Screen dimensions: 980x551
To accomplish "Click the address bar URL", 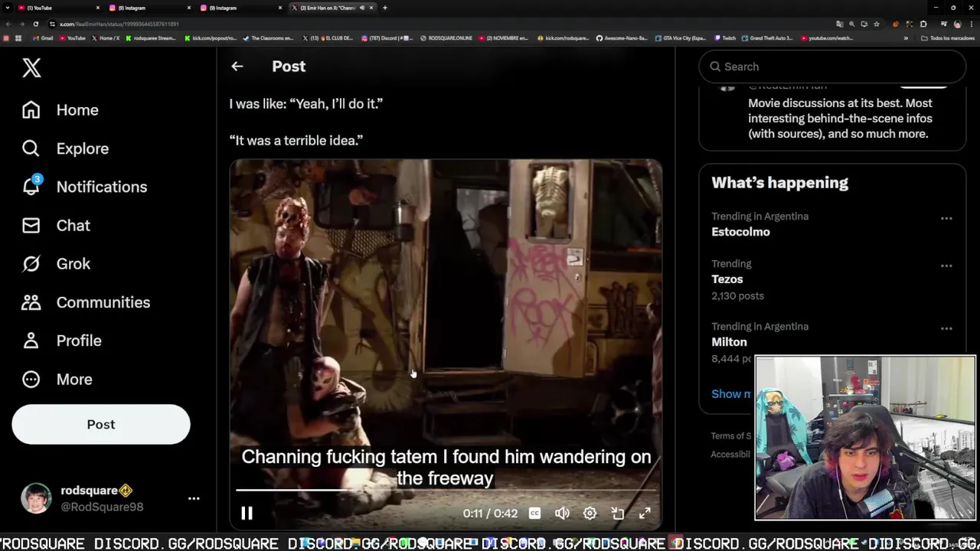I will pos(119,24).
